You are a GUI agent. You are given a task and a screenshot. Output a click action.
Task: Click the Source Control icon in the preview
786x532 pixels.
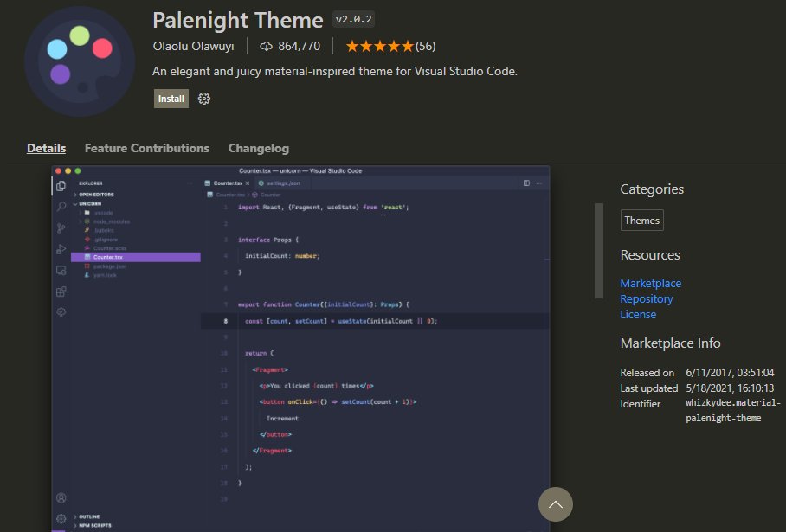(61, 228)
